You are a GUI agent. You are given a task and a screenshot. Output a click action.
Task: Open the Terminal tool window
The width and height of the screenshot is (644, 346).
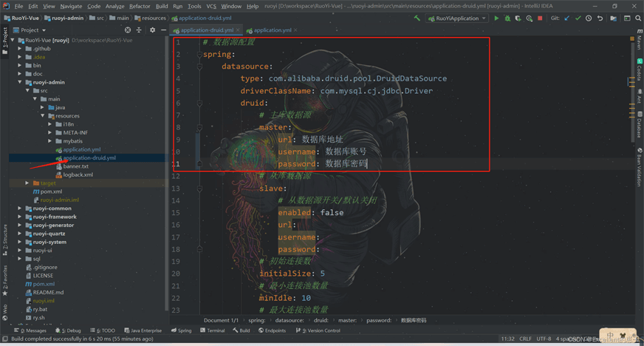click(x=213, y=330)
